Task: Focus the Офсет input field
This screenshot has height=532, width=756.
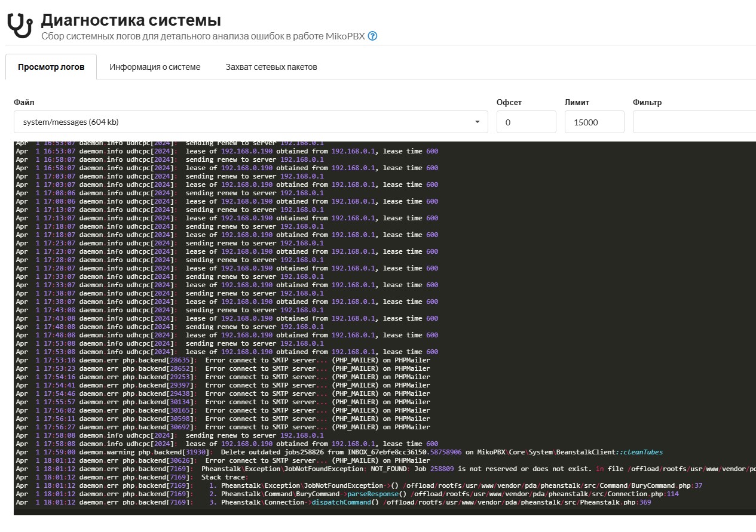Action: pos(527,122)
